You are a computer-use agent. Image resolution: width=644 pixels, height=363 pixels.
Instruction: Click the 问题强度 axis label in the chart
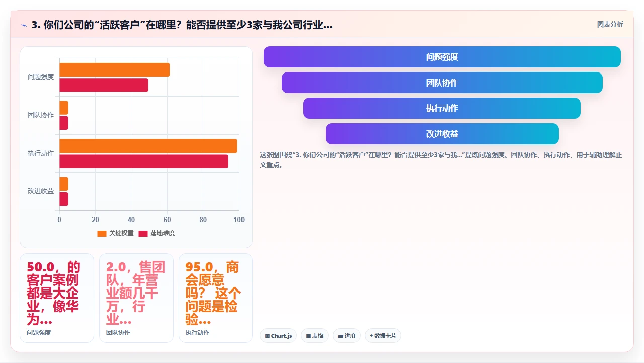(41, 77)
